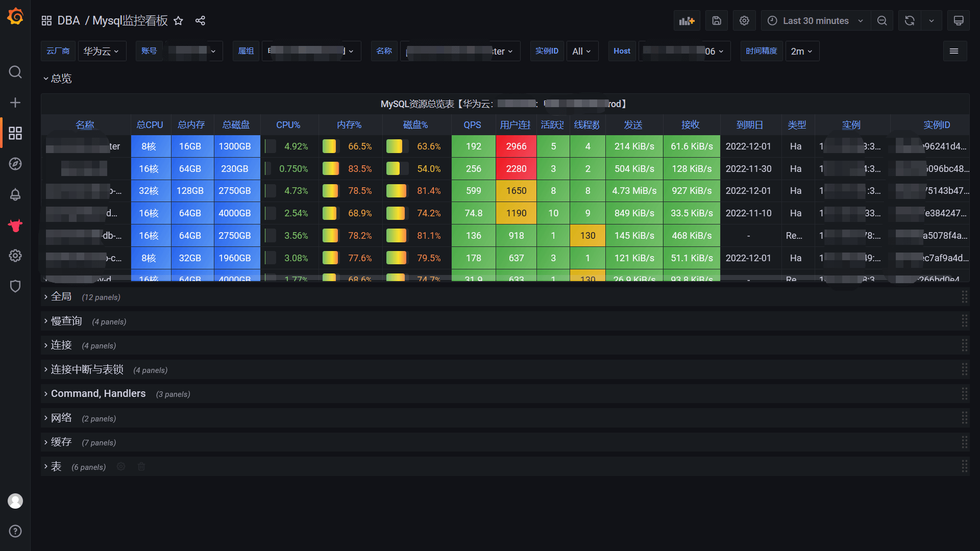Share the dashboard via the share icon
This screenshot has width=980, height=551.
coord(200,21)
